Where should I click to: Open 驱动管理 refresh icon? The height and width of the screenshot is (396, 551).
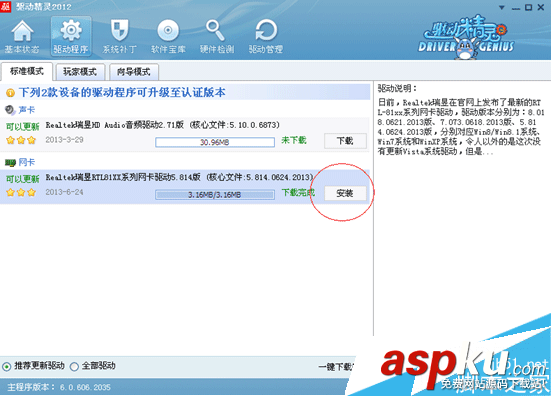[266, 36]
